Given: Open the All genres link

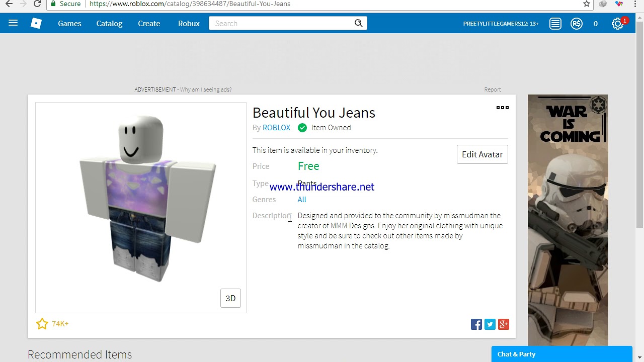Looking at the screenshot, I should pos(302,200).
